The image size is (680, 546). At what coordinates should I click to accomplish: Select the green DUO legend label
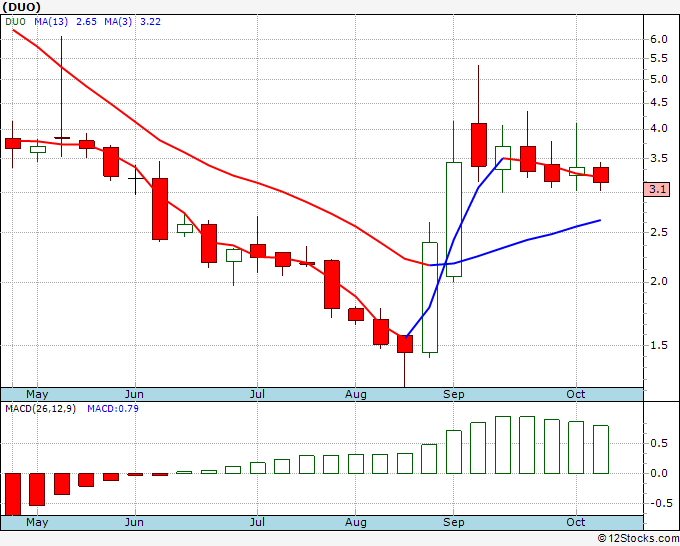[15, 22]
